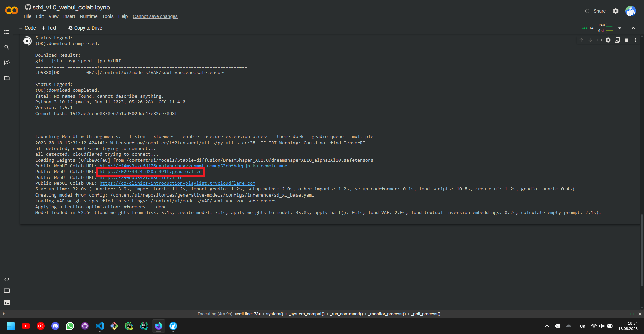
Task: Open Wi-Fi network tray icon
Action: tap(594, 326)
